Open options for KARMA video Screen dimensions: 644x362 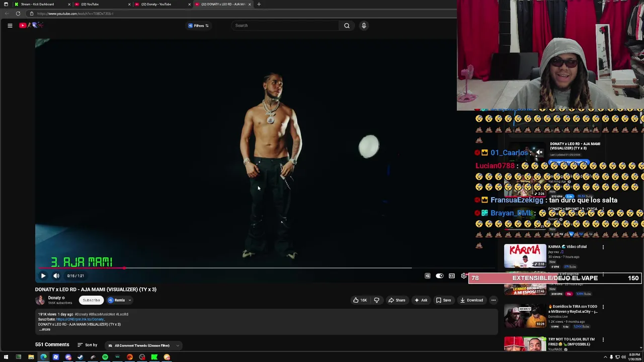603,247
